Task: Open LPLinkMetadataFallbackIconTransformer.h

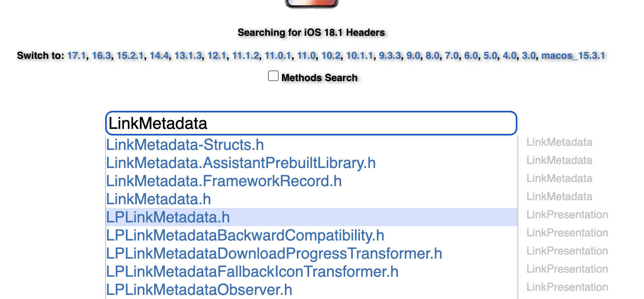Action: point(252,271)
